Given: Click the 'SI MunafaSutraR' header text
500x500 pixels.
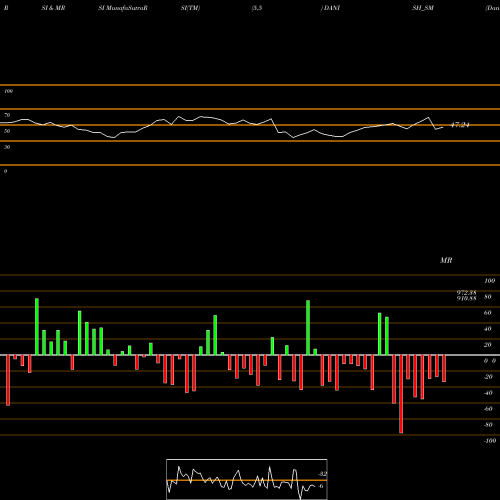Looking at the screenshot, I should pos(123,8).
